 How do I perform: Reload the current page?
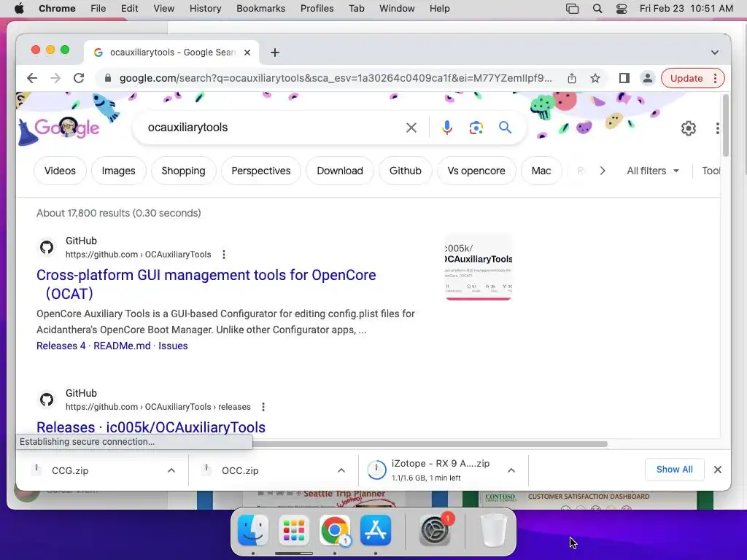[79, 78]
